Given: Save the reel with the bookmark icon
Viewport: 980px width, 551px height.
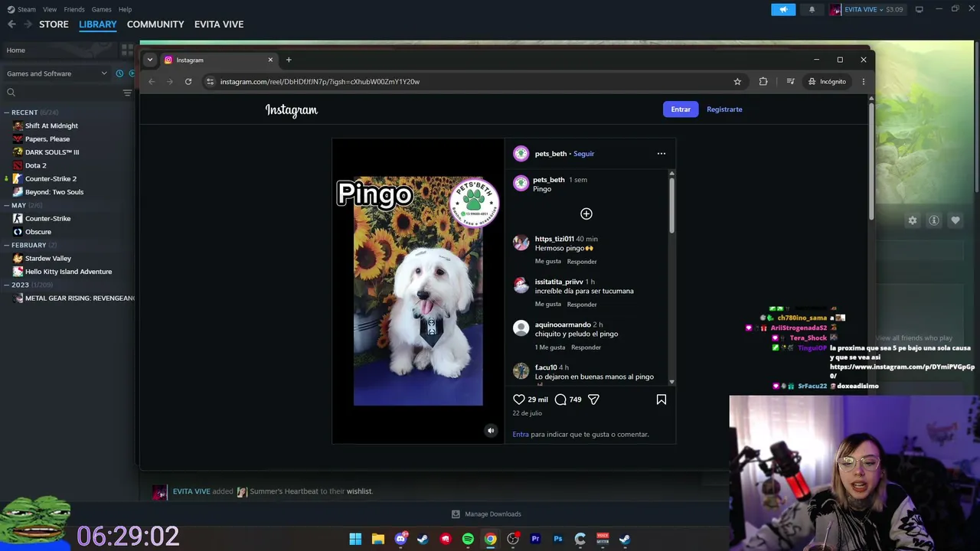Looking at the screenshot, I should click(x=661, y=399).
